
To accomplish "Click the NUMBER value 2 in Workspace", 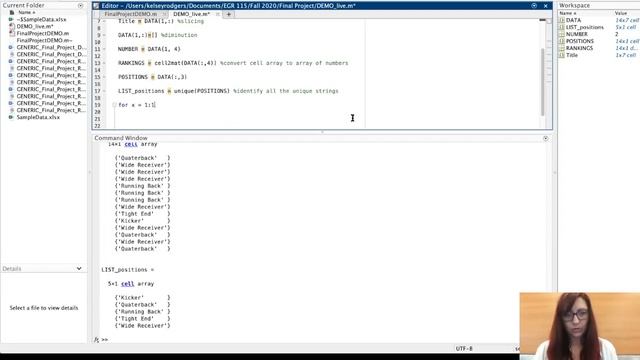I will [617, 34].
